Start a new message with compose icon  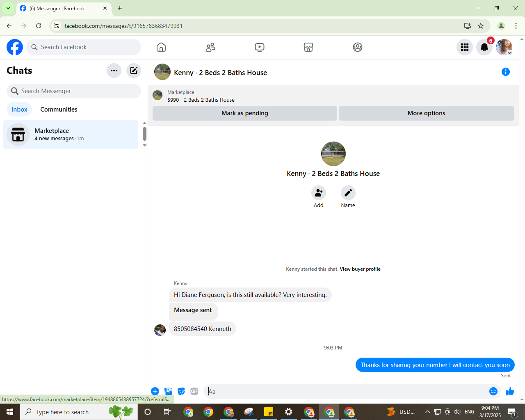pos(134,71)
